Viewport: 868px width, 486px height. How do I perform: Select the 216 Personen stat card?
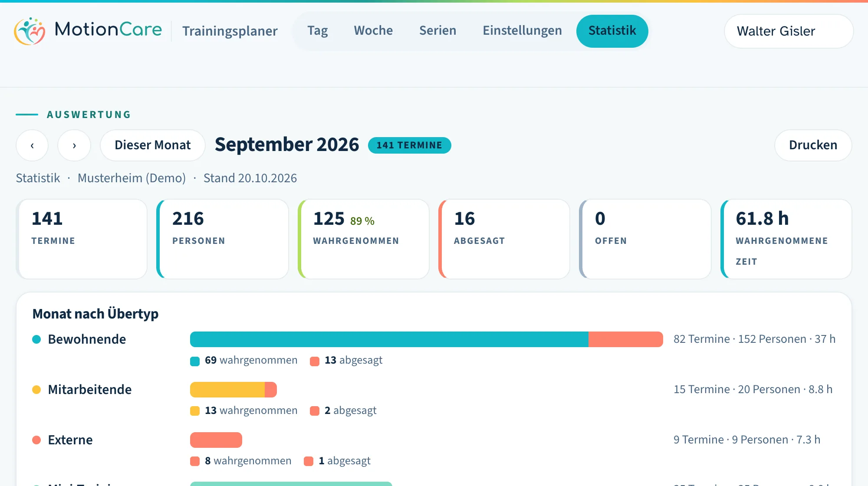[222, 239]
